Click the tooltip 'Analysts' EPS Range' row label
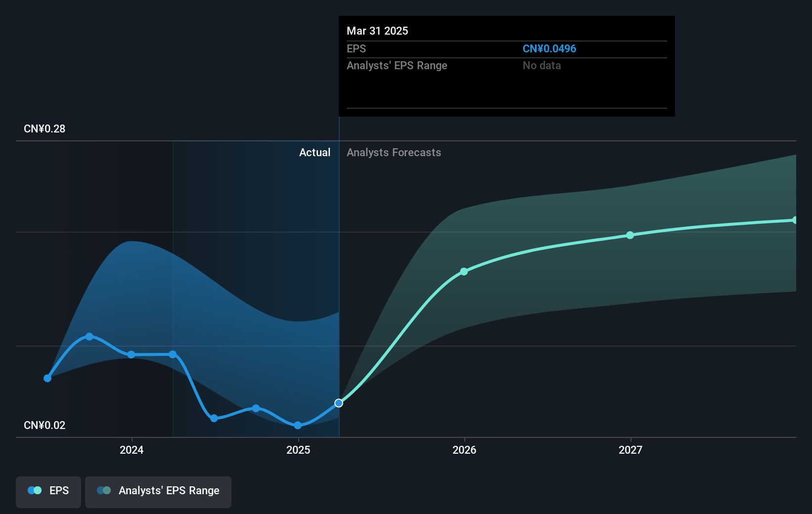This screenshot has height=514, width=812. pyautogui.click(x=397, y=66)
